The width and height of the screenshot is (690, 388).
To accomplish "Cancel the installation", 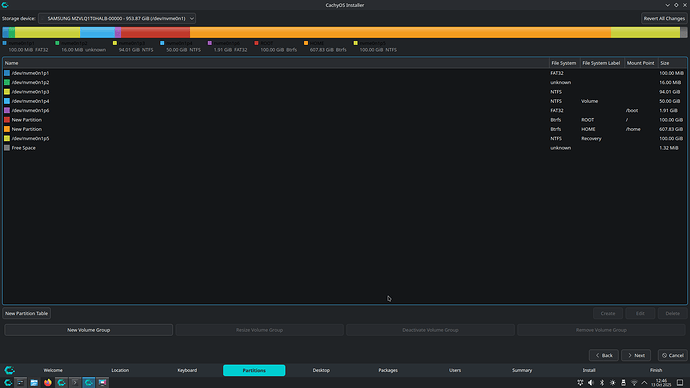I will [673, 355].
